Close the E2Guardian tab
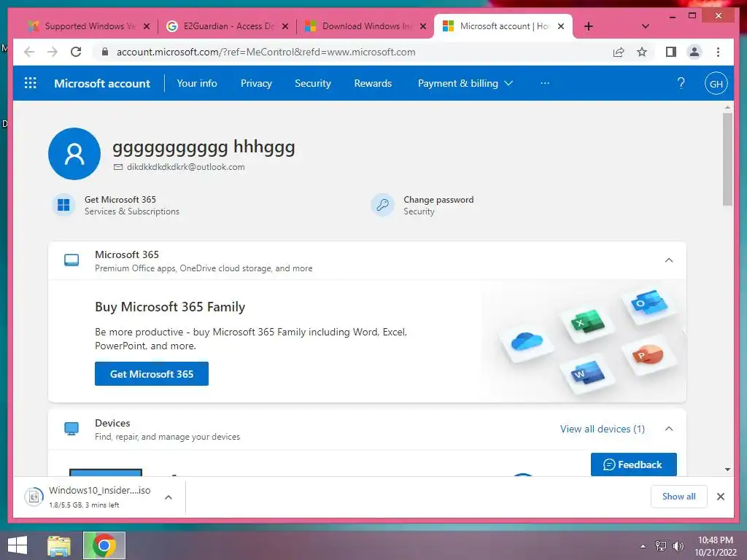Screen dimensions: 747x560 pos(285,26)
